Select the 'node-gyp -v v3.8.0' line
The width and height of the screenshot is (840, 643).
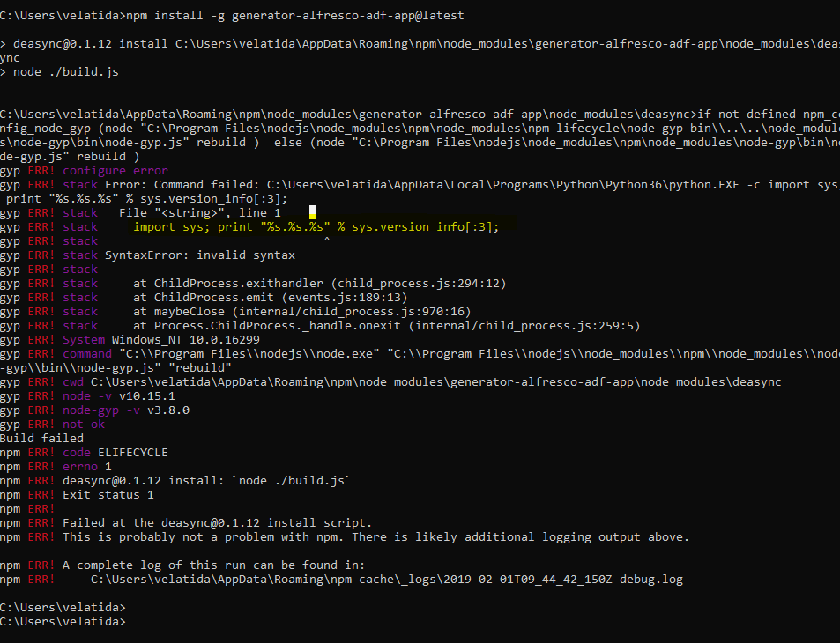[126, 410]
